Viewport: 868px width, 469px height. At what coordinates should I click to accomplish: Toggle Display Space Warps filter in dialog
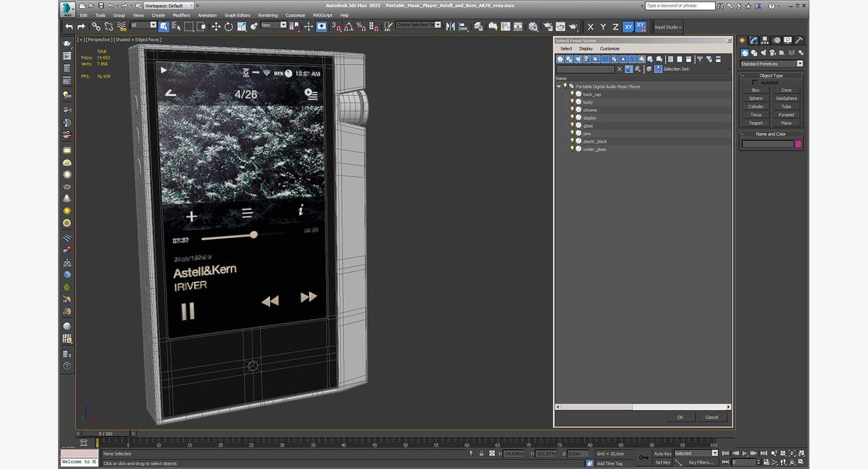click(x=605, y=59)
